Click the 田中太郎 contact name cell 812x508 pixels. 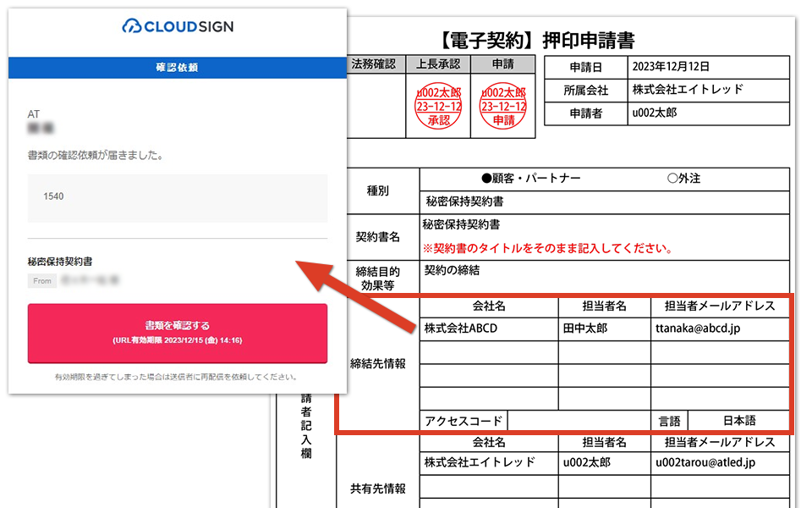click(604, 329)
